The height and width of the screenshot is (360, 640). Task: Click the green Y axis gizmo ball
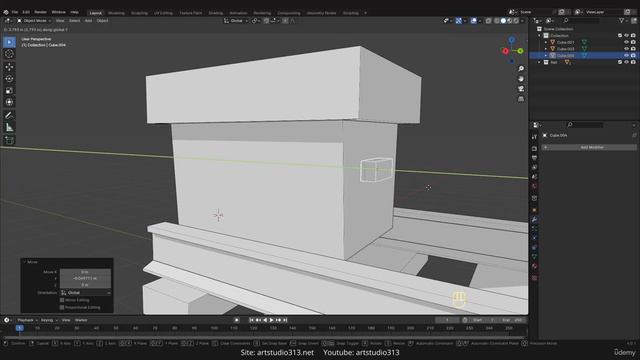pos(520,51)
